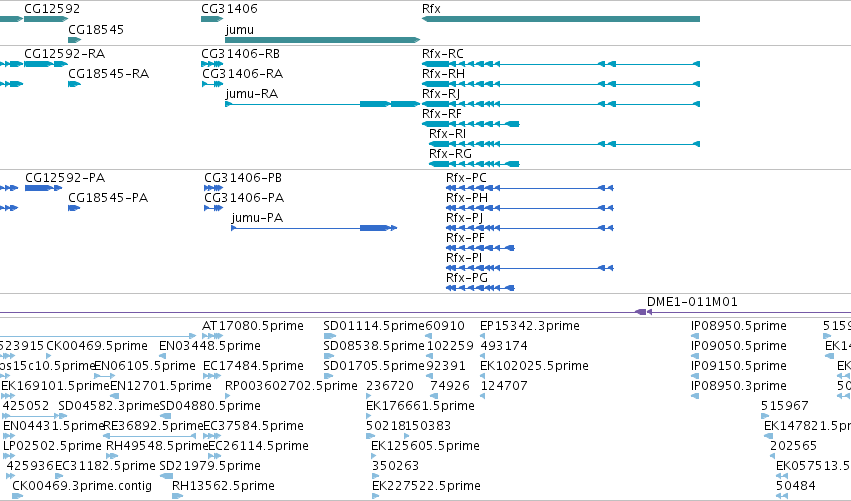851x501 pixels.
Task: Click the CK00469.3prime.contig label
Action: (x=82, y=487)
